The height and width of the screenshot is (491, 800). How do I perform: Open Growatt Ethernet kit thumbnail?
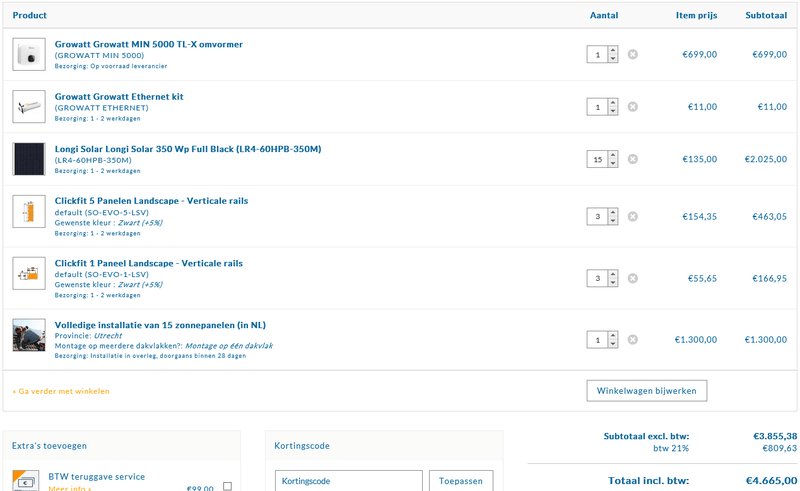(29, 107)
